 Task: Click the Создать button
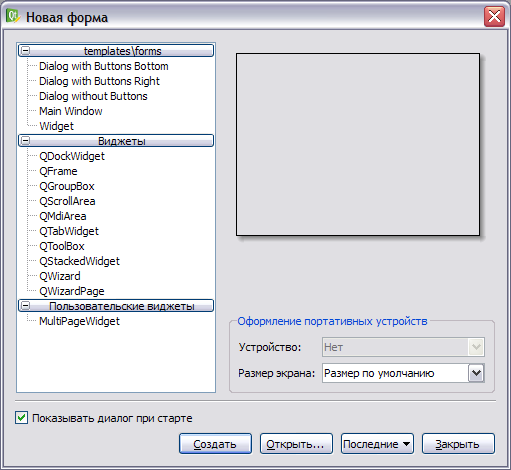tap(215, 444)
